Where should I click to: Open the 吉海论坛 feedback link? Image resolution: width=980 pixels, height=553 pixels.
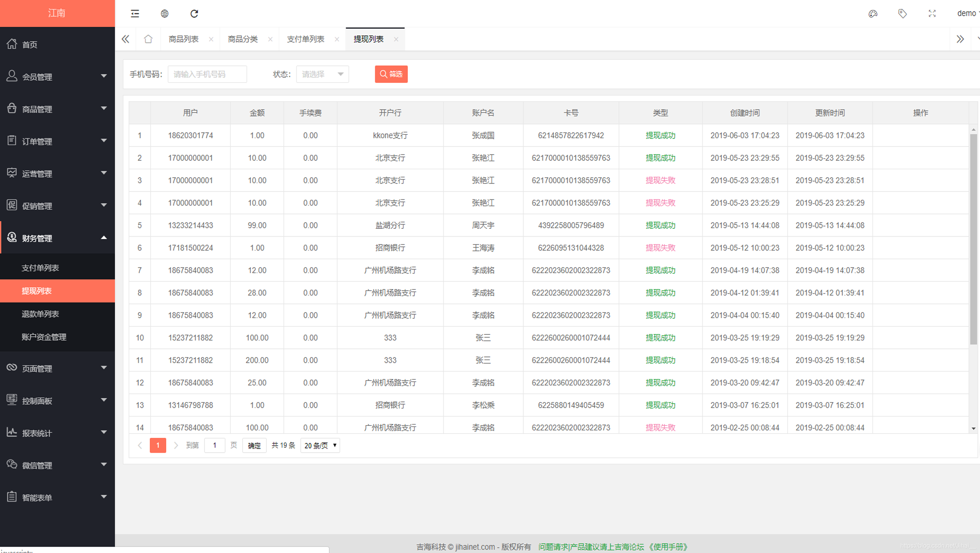(x=591, y=547)
